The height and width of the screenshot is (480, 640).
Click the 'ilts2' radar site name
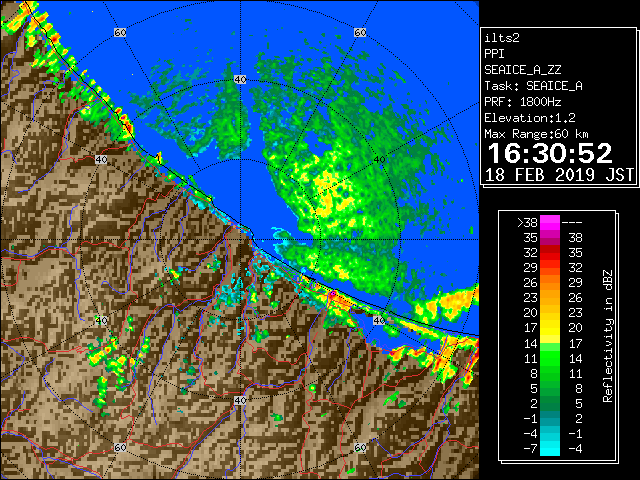click(x=502, y=38)
